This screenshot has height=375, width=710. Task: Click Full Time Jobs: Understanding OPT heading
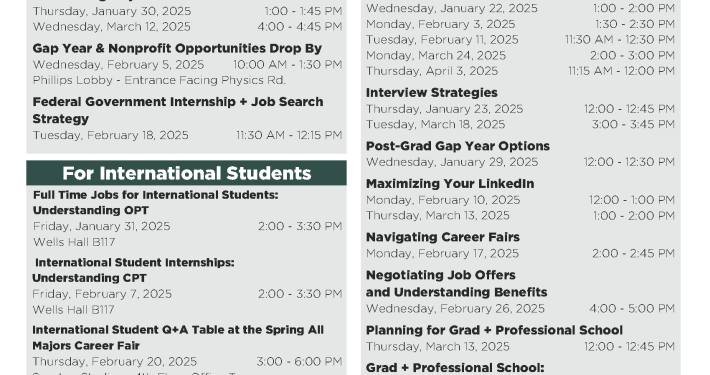point(155,202)
